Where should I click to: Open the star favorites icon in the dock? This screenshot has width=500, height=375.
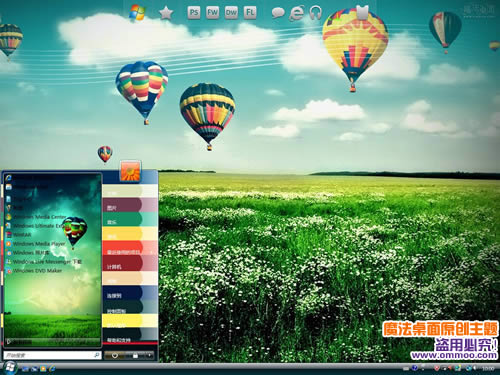[x=166, y=13]
